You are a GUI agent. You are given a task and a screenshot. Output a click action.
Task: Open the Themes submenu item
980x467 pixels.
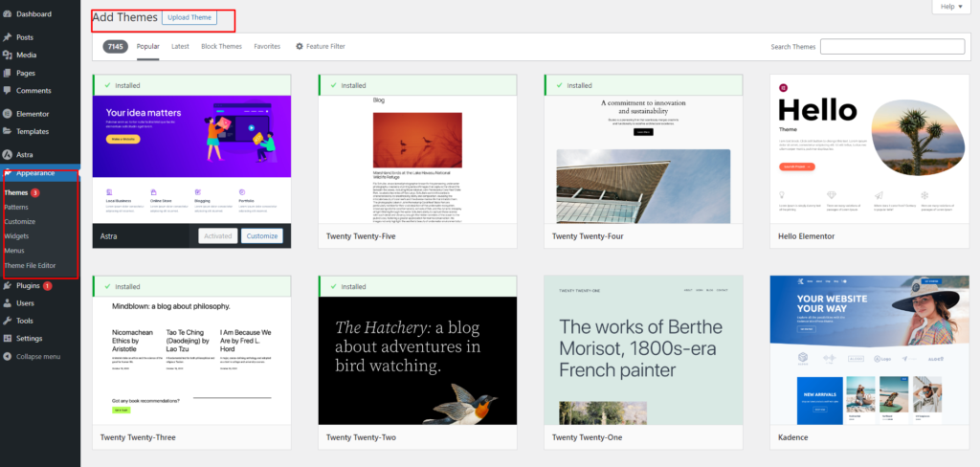click(15, 192)
